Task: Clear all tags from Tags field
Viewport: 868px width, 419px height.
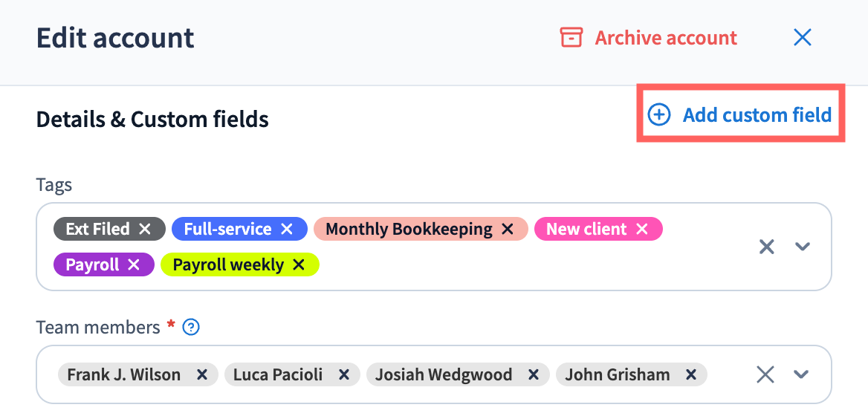Action: 766,247
